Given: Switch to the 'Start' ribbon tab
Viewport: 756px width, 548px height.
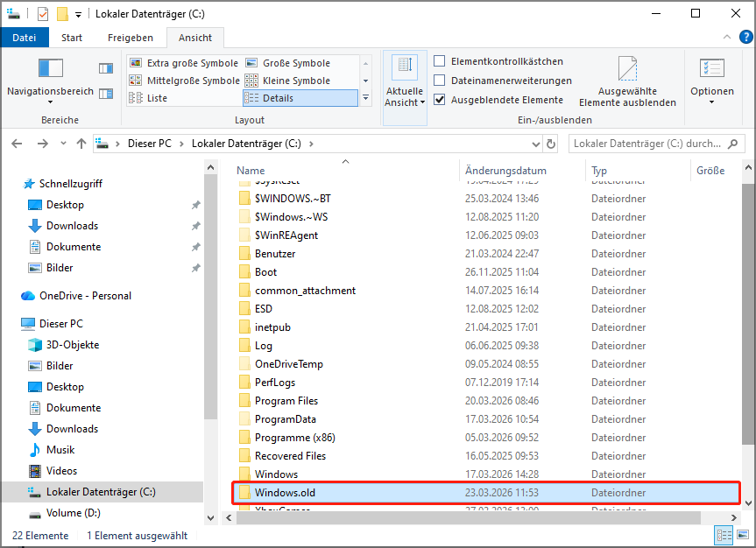Looking at the screenshot, I should pyautogui.click(x=71, y=37).
